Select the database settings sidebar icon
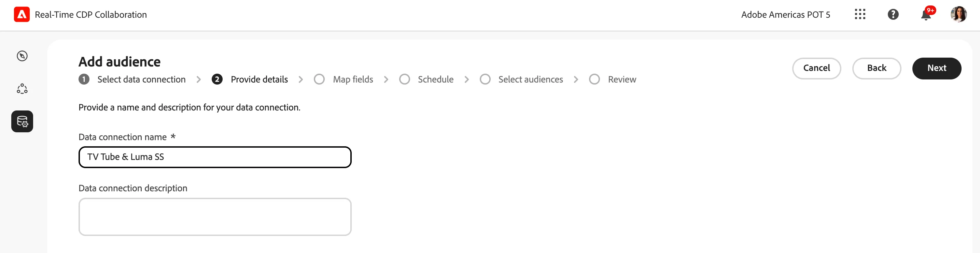 tap(22, 122)
